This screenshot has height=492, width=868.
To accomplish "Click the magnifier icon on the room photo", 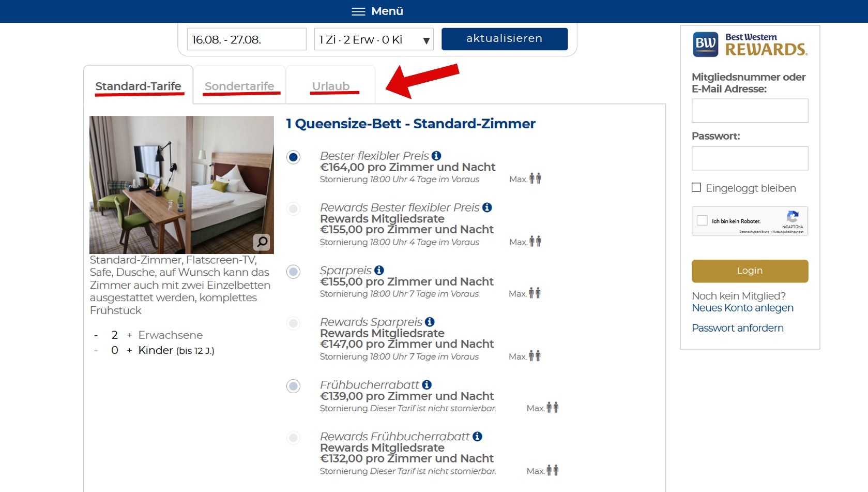I will 263,241.
